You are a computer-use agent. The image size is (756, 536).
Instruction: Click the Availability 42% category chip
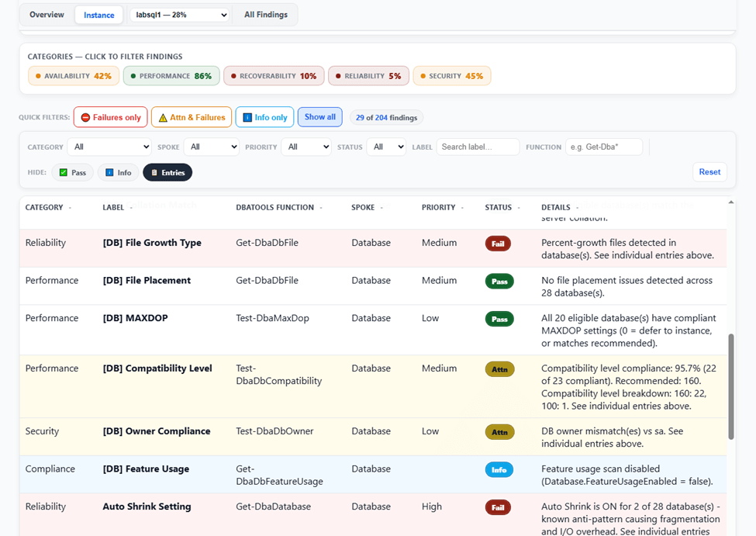pyautogui.click(x=74, y=76)
